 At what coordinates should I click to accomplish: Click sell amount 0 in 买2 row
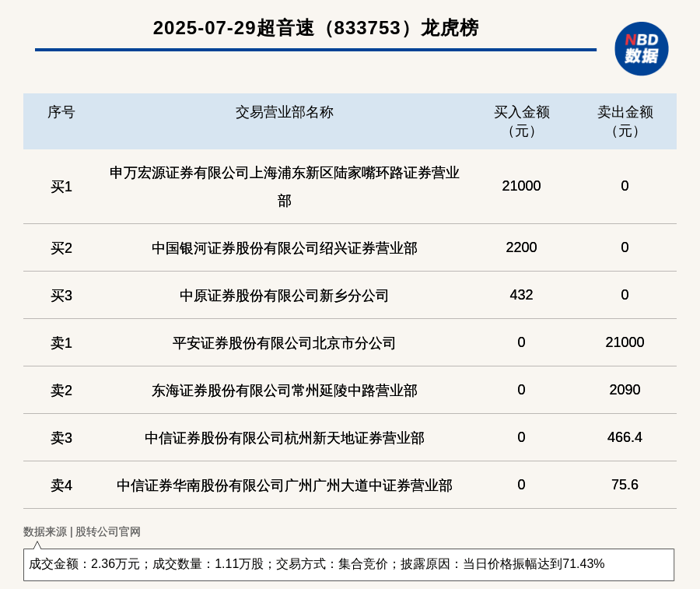(x=625, y=247)
